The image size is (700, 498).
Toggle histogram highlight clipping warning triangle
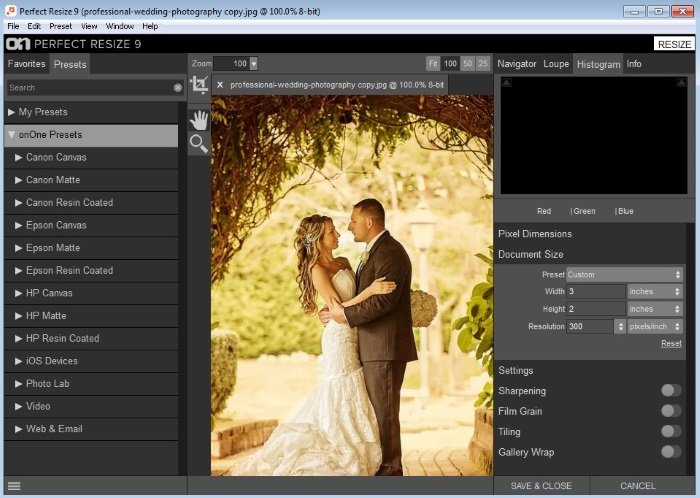[x=681, y=82]
